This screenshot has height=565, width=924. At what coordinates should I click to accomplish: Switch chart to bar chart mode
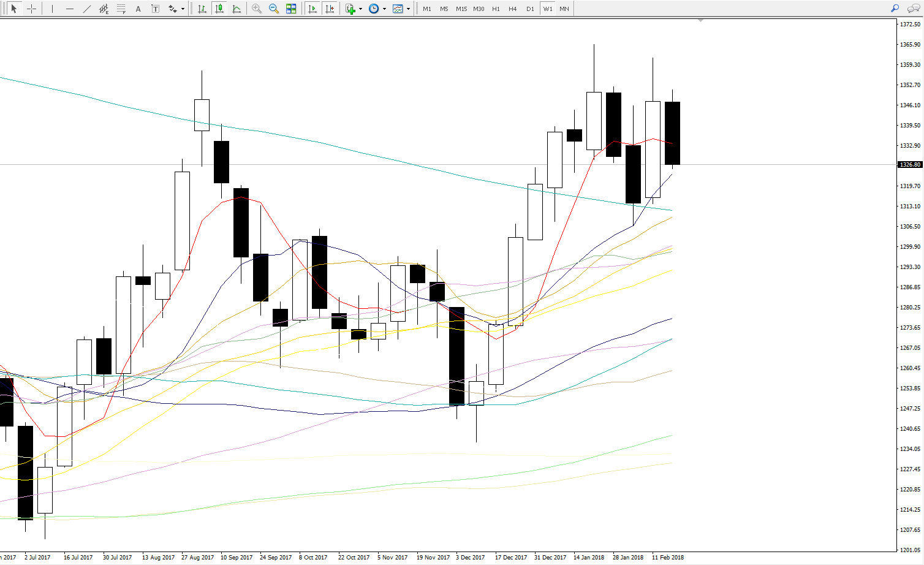[x=202, y=9]
